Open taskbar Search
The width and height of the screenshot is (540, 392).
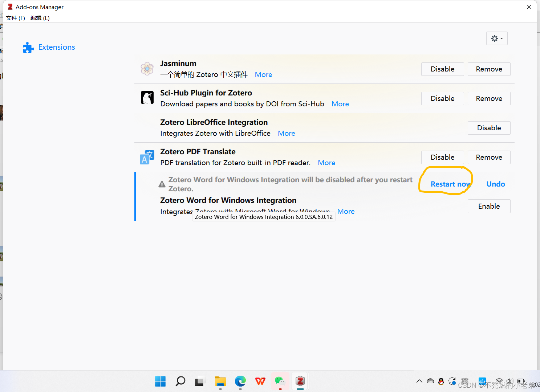(180, 381)
